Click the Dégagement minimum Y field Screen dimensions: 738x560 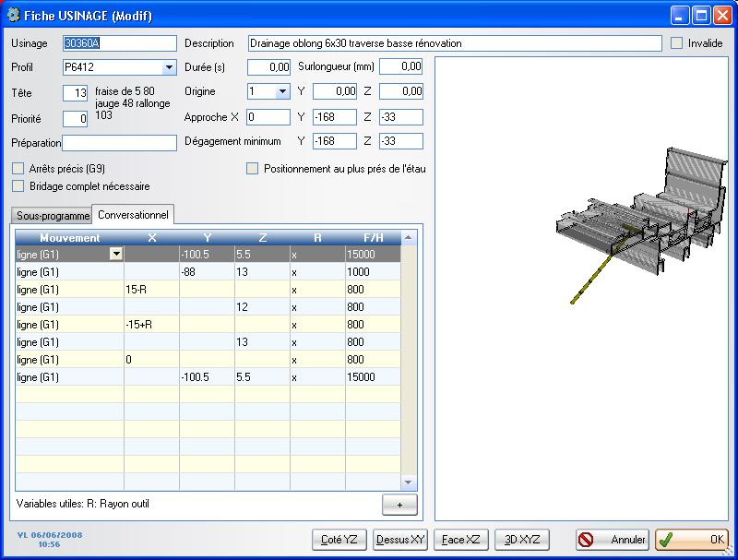335,141
